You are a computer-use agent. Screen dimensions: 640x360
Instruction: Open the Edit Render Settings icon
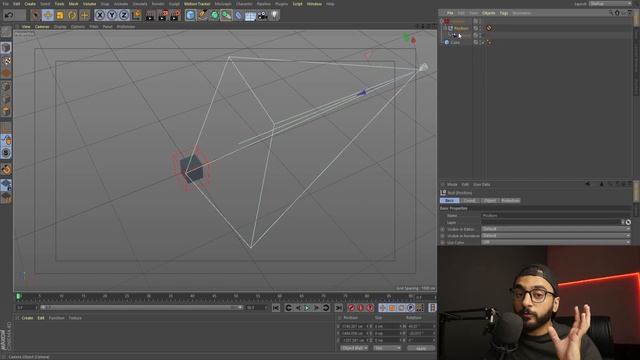[175, 16]
